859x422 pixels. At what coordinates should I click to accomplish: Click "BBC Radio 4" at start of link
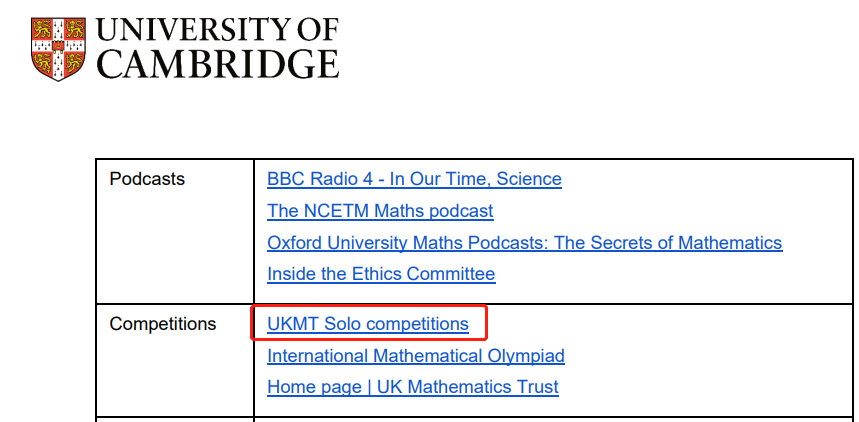click(324, 179)
